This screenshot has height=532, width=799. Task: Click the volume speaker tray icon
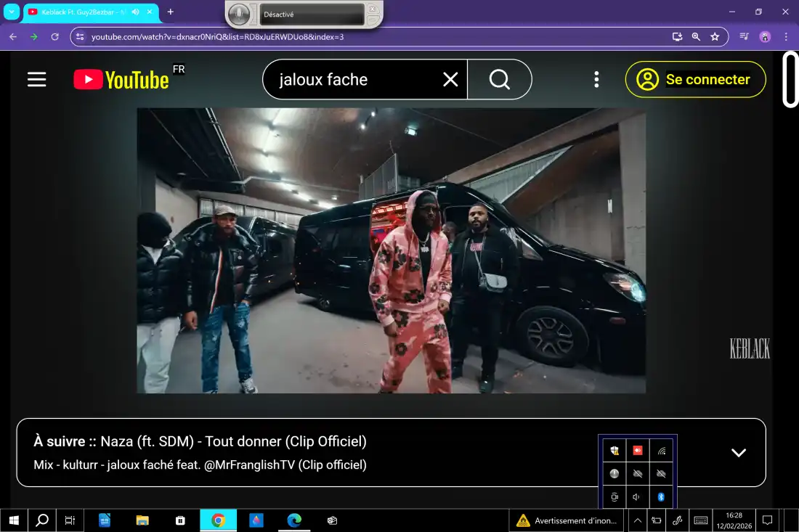[636, 496]
